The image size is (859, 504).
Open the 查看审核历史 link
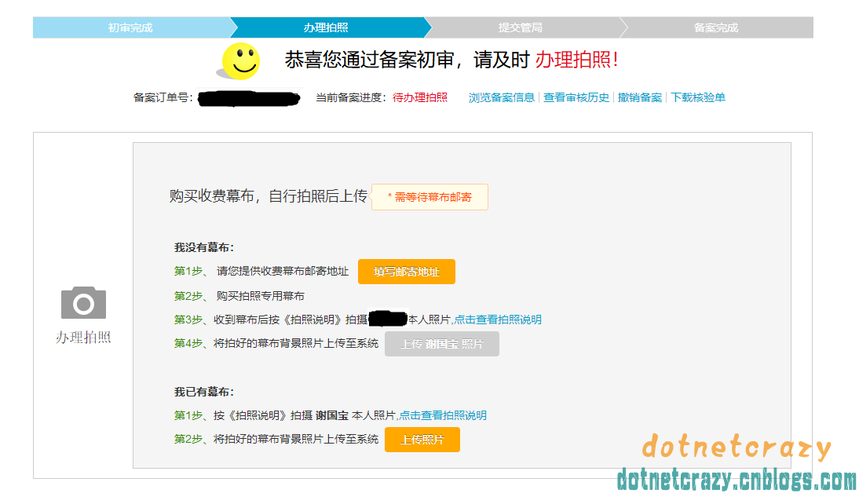[x=576, y=97]
